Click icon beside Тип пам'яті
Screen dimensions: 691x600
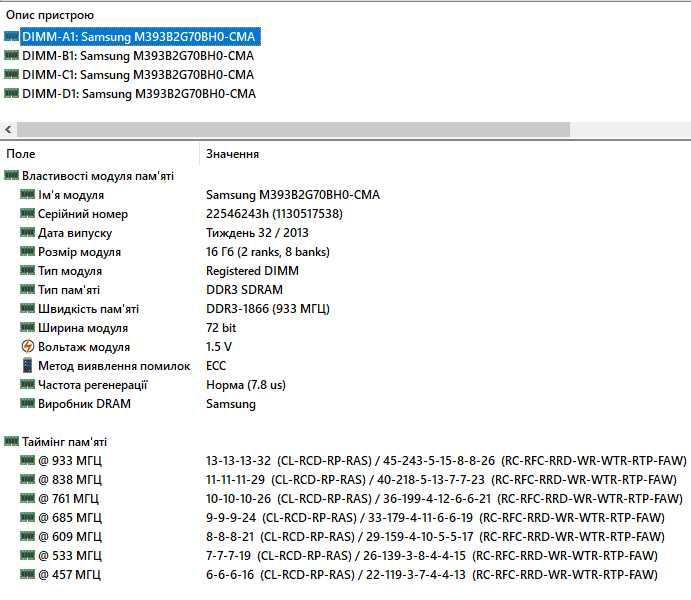click(x=27, y=289)
